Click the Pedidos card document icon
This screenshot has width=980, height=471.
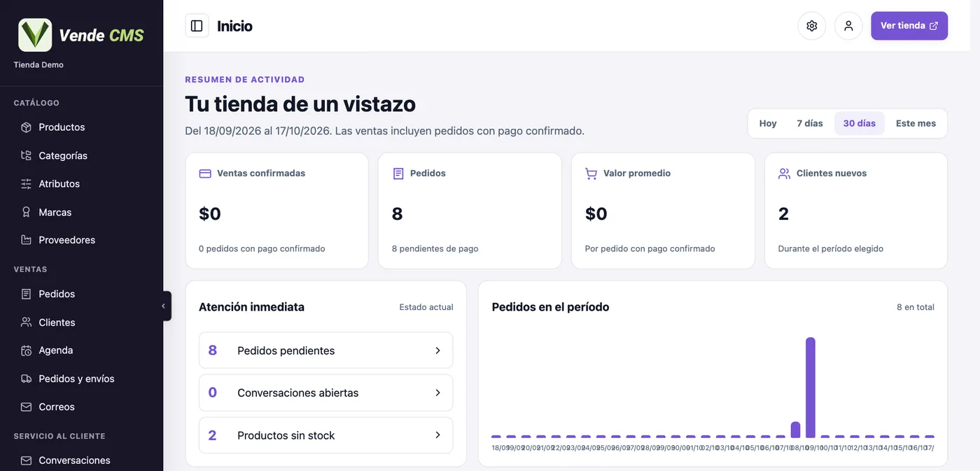398,174
